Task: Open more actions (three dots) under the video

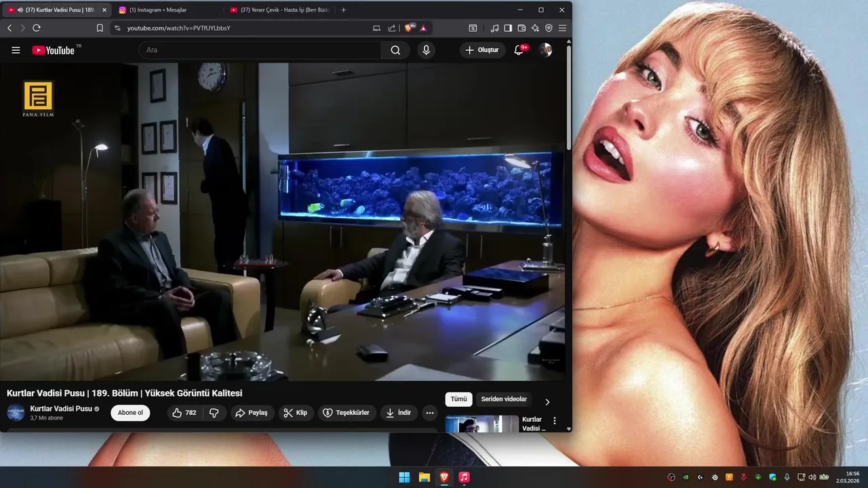Action: pyautogui.click(x=430, y=413)
